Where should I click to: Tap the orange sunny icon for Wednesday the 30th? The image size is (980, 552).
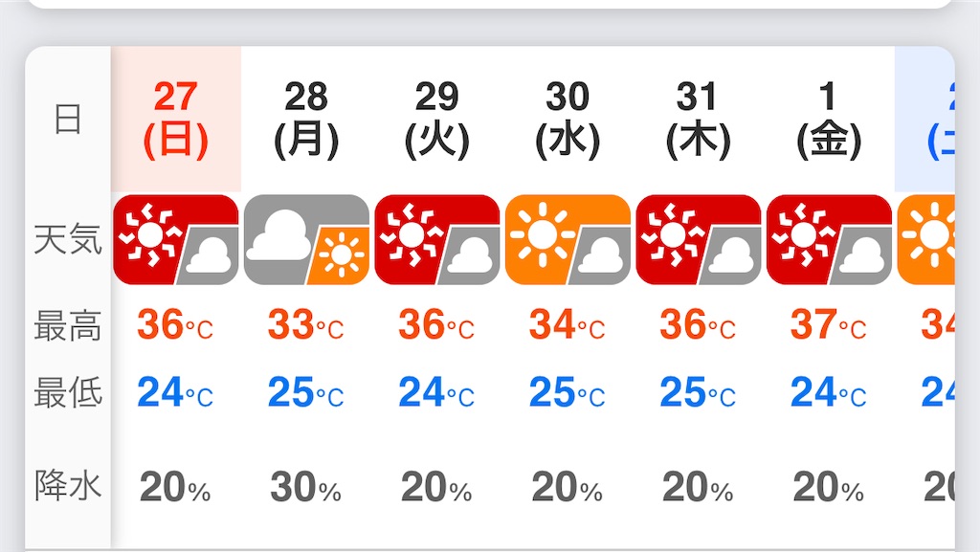(x=568, y=240)
